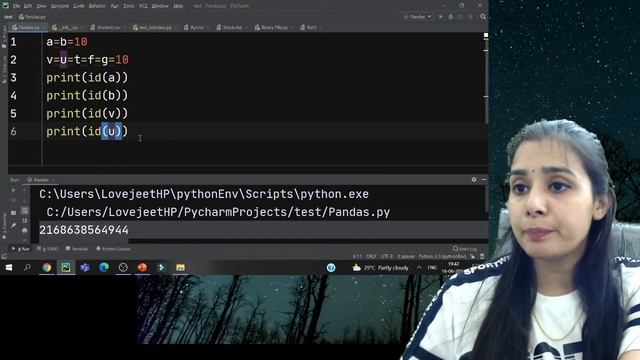Switch to Pandas.py editor tab

(28, 27)
